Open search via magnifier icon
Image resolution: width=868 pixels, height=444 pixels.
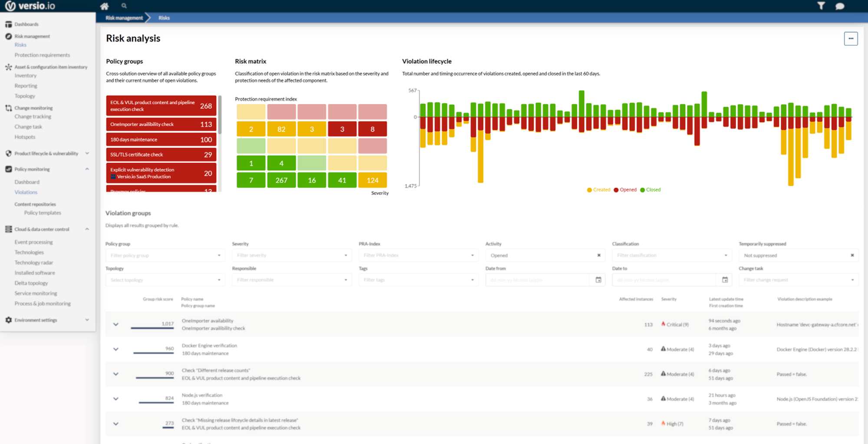tap(124, 6)
